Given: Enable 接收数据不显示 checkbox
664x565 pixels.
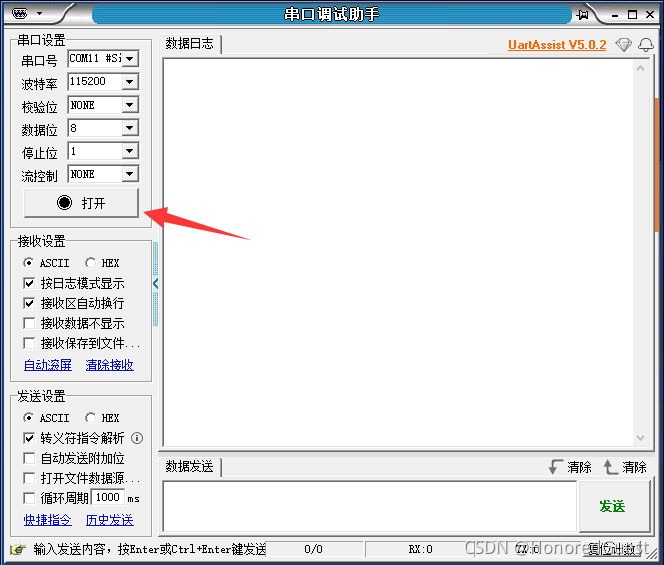Looking at the screenshot, I should [x=29, y=323].
